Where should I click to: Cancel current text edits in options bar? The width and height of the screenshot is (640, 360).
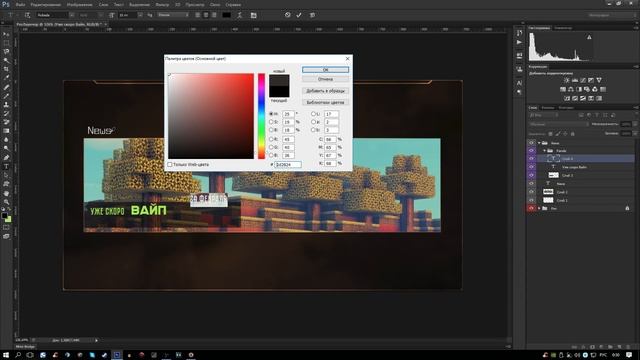287,15
